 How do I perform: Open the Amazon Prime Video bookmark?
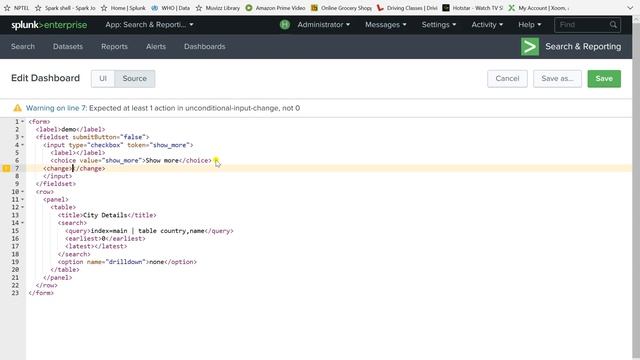[276, 8]
